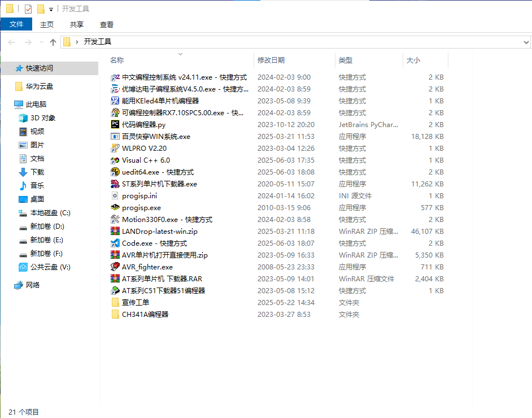Viewport: 532px width, 418px height.
Task: Click gear icon of progisp.ini
Action: 115,196
